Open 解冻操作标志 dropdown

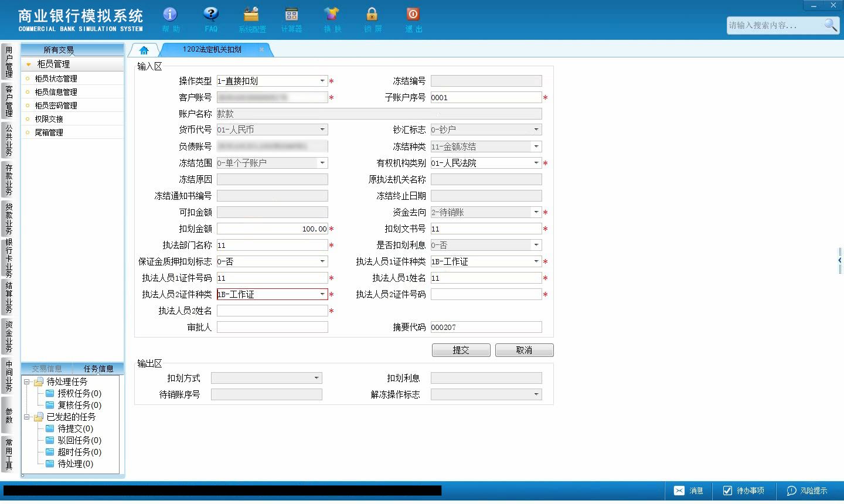click(x=536, y=394)
